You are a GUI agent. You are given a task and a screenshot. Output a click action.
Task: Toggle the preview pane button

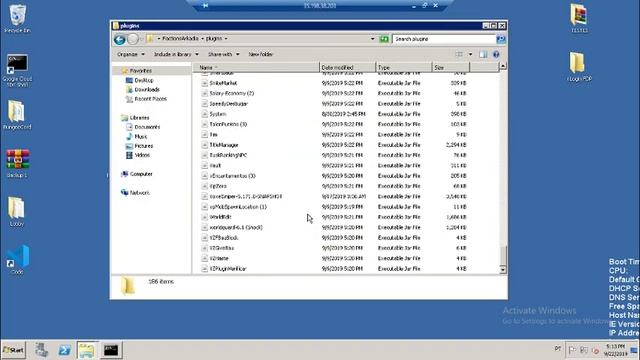[x=483, y=54]
